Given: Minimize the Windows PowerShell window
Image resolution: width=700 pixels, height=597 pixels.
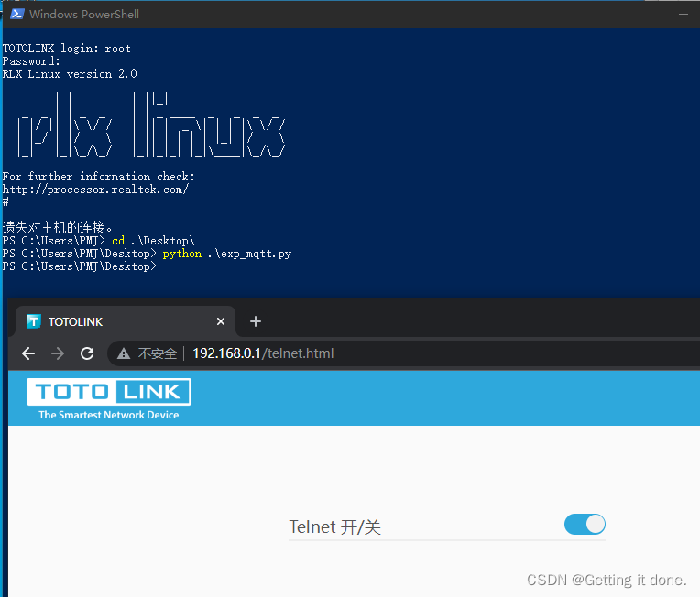Looking at the screenshot, I should coord(683,15).
